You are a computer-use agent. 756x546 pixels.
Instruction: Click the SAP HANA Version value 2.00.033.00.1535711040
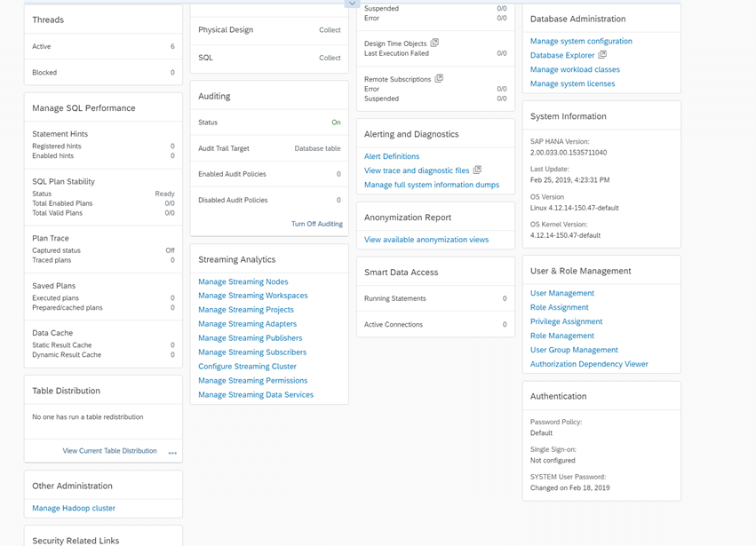point(569,153)
